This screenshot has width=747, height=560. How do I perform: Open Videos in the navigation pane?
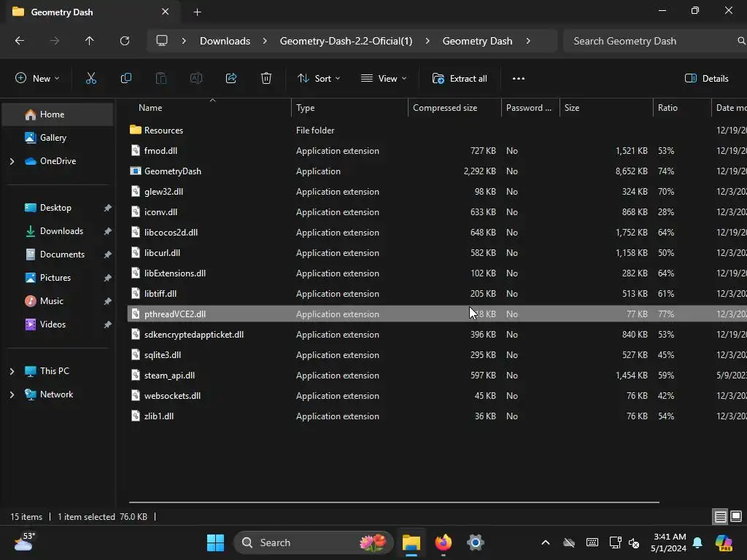pyautogui.click(x=58, y=324)
